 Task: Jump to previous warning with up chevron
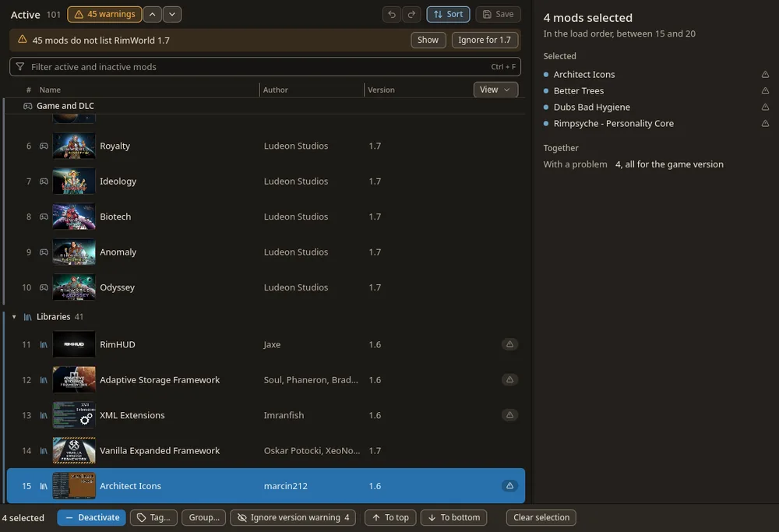[153, 14]
